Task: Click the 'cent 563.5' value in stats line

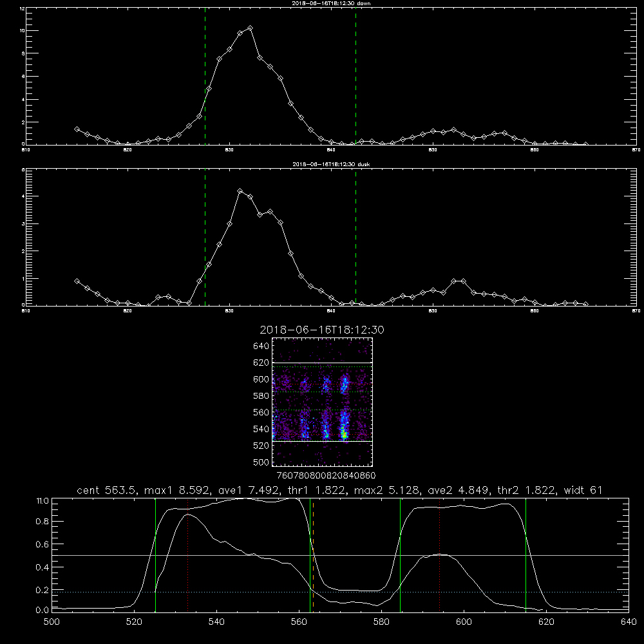Action: 107,490
